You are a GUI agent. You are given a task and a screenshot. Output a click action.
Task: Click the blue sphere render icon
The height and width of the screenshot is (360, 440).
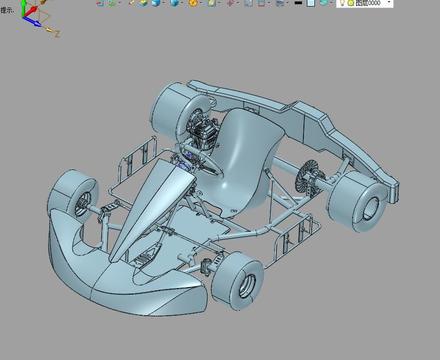pyautogui.click(x=174, y=3)
